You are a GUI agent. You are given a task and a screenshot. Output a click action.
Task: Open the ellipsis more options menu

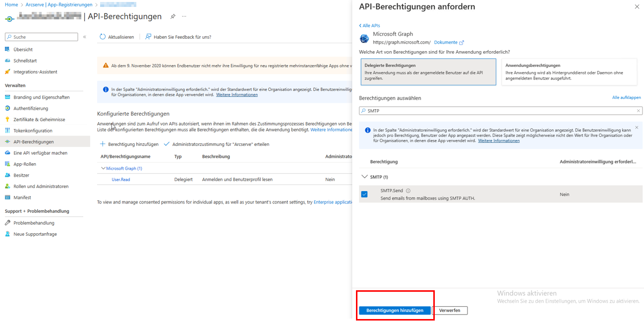(x=184, y=16)
